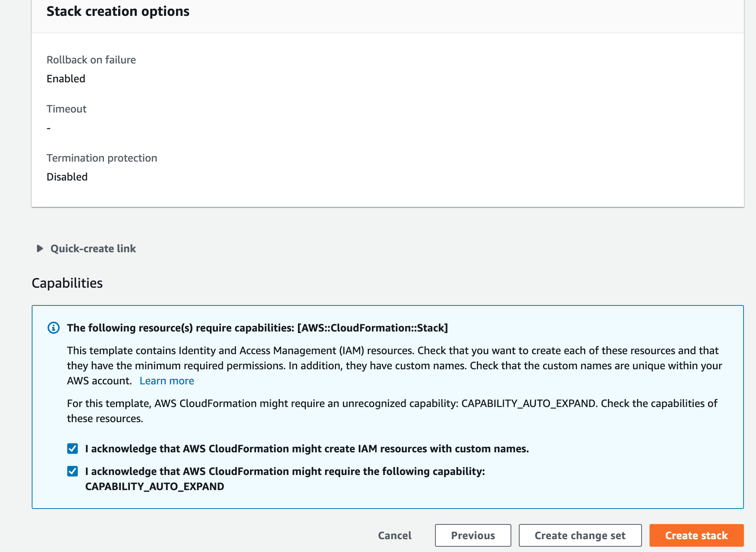Uncheck CAPABILITY_AUTO_EXPAND acknowledgment checkbox

tap(73, 471)
